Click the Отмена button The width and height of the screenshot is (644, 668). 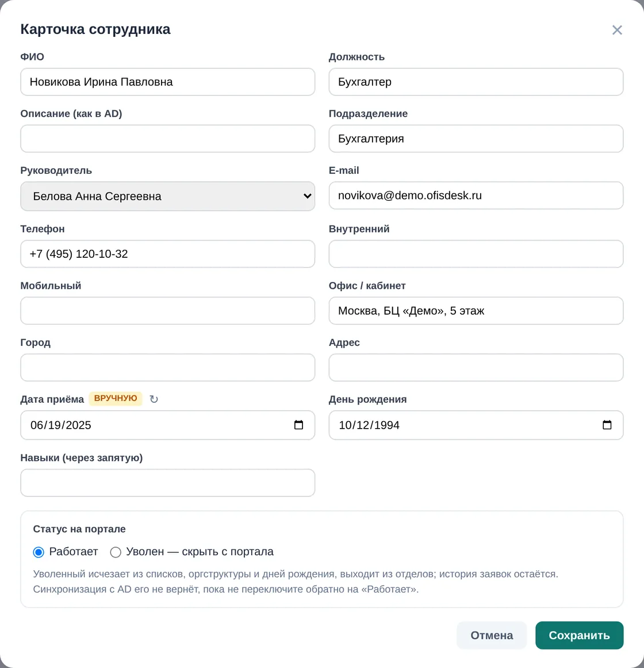[x=492, y=635]
